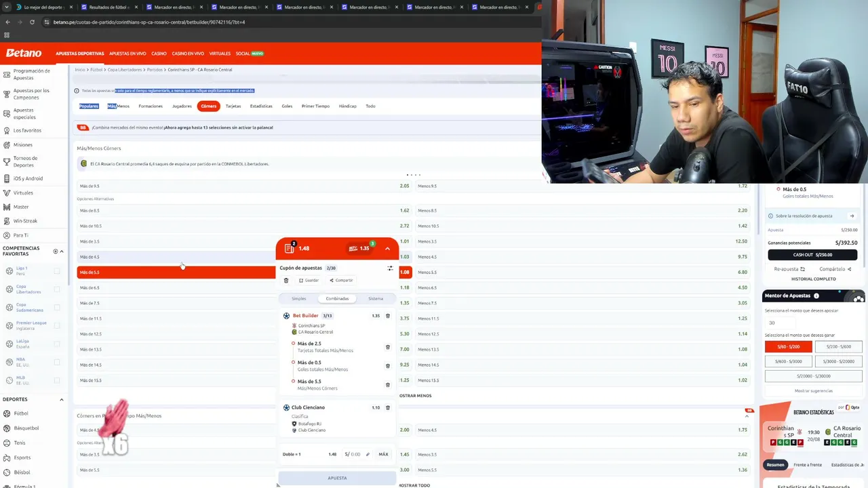Click the Fútbol sport icon in Deportes
The image size is (868, 488).
pos(6,413)
